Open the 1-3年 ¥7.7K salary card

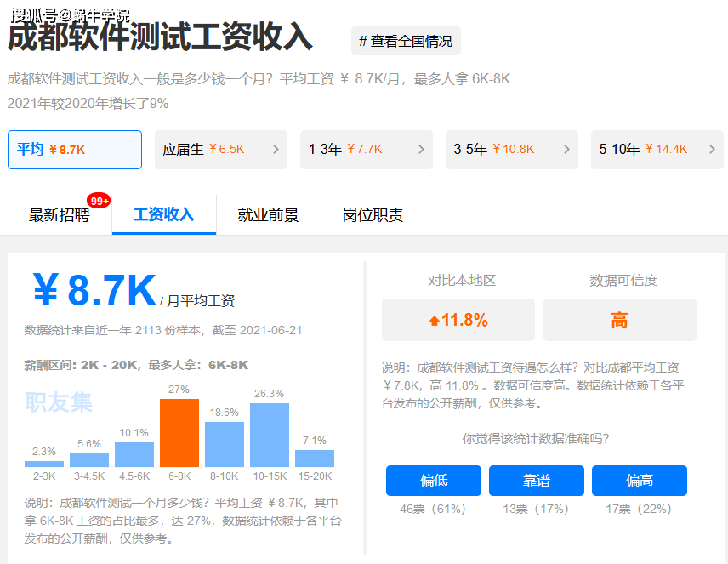tap(367, 150)
